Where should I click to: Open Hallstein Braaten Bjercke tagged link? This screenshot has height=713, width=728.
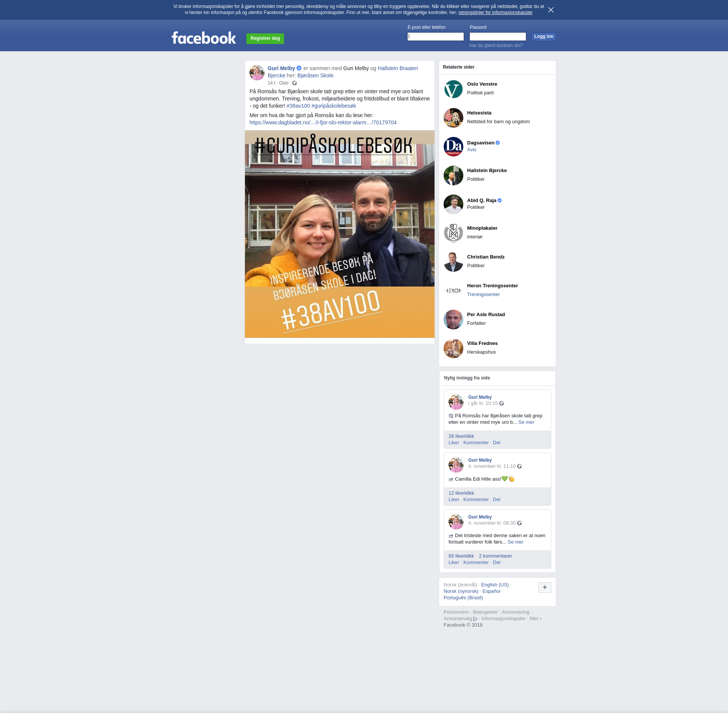pyautogui.click(x=398, y=68)
